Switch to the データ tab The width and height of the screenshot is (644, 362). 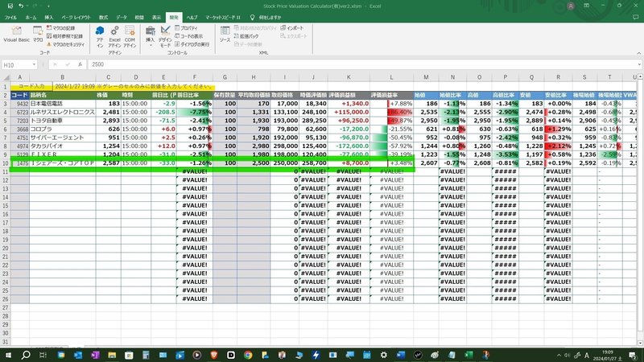pyautogui.click(x=122, y=17)
